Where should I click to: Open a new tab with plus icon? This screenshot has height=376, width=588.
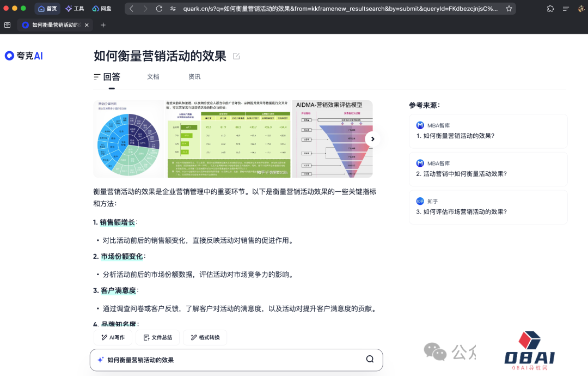103,25
